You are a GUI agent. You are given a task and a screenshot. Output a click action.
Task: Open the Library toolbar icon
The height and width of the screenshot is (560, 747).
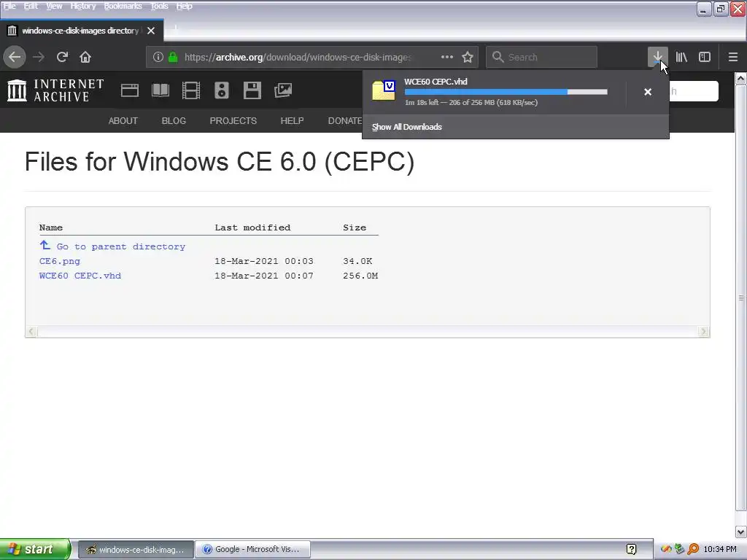click(x=681, y=57)
